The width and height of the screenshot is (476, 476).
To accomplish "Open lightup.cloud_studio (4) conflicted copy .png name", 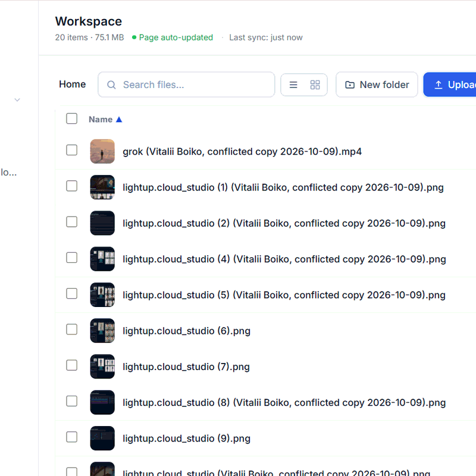I will point(284,259).
